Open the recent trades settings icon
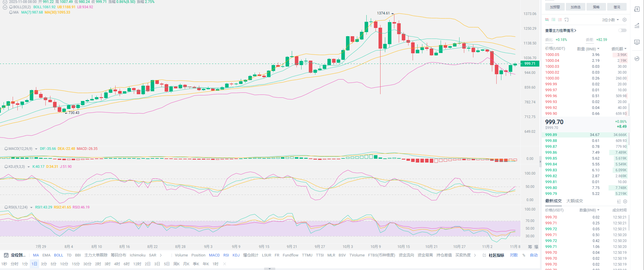The width and height of the screenshot is (644, 270). [x=625, y=201]
